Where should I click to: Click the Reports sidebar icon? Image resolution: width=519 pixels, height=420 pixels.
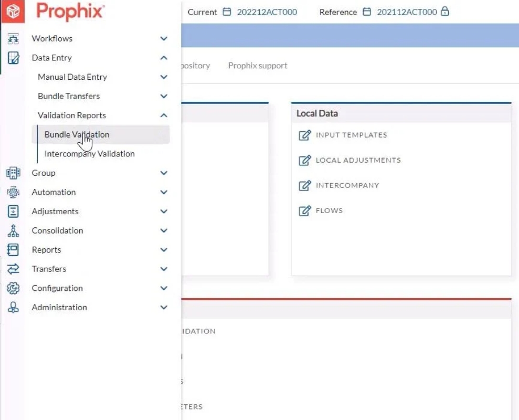[13, 250]
